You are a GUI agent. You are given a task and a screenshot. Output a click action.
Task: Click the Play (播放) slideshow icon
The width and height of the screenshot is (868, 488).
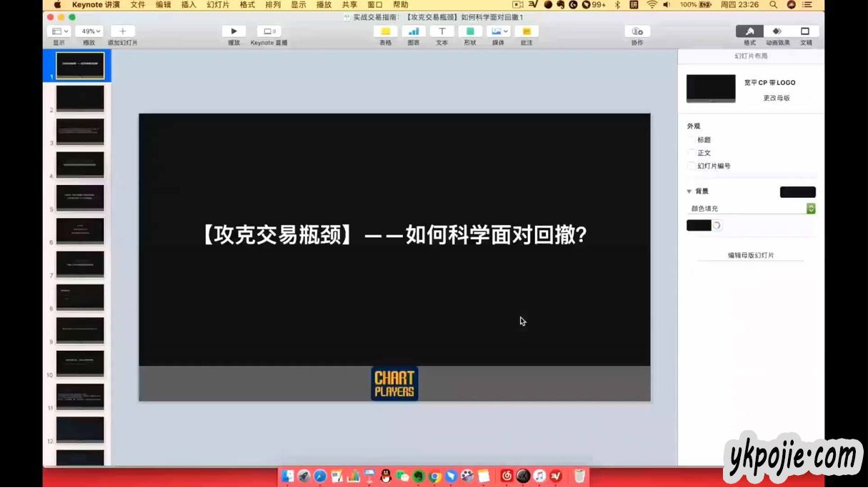click(x=234, y=31)
